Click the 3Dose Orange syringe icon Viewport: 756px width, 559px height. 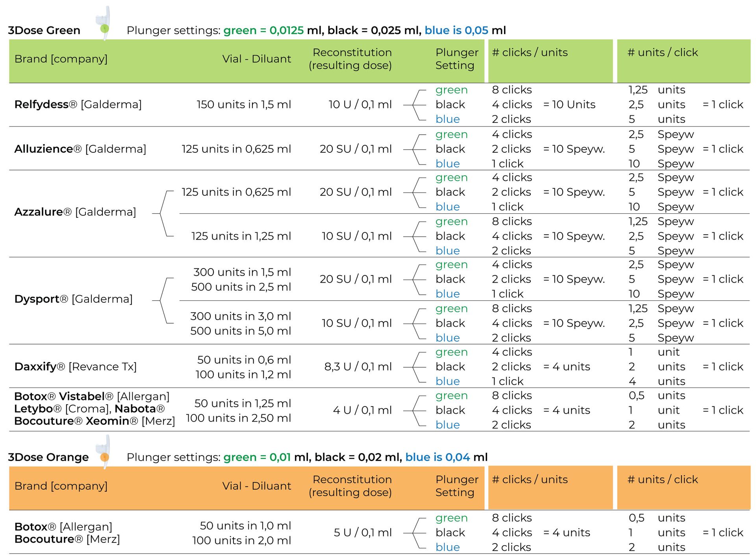(x=104, y=453)
